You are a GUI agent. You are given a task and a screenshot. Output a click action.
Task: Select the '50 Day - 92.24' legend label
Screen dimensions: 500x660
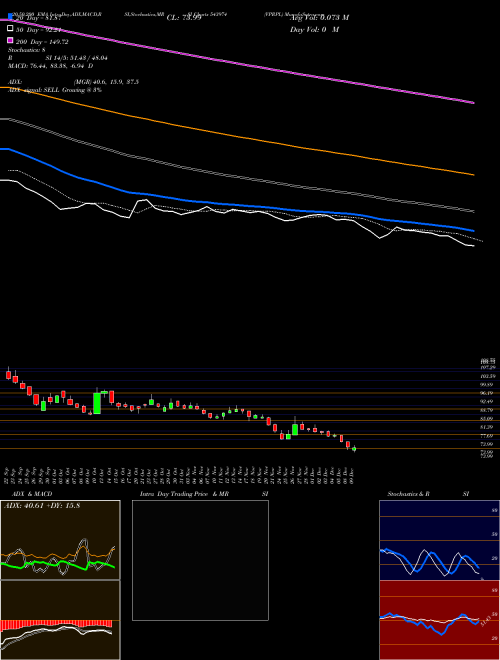(x=39, y=30)
